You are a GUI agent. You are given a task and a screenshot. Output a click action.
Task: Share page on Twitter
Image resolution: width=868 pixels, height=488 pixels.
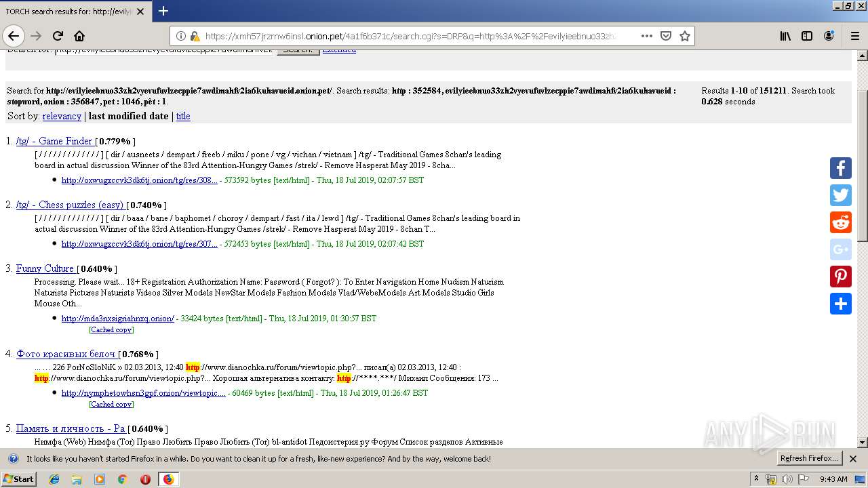[841, 195]
